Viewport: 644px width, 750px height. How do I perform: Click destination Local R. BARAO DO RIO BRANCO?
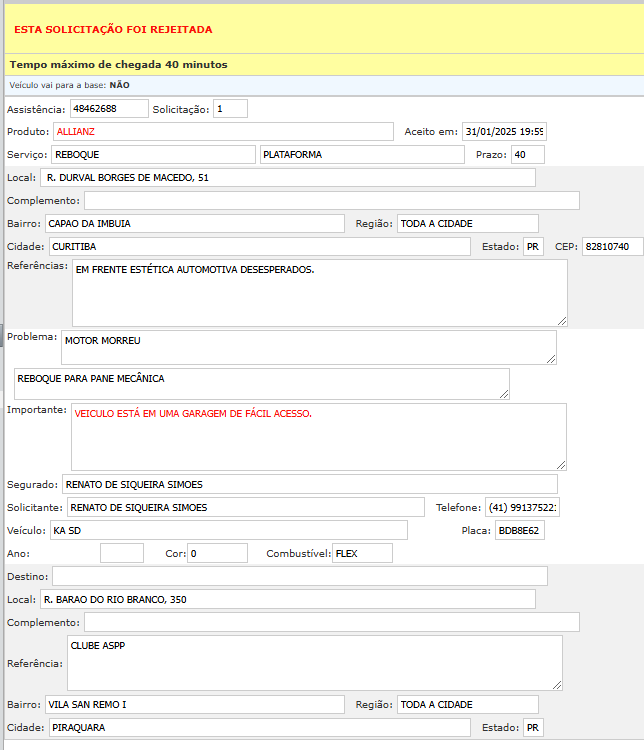(x=288, y=599)
